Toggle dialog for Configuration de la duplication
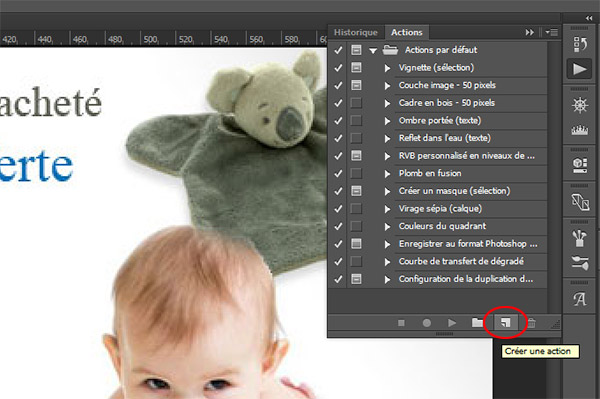This screenshot has width=600, height=399. tap(356, 279)
